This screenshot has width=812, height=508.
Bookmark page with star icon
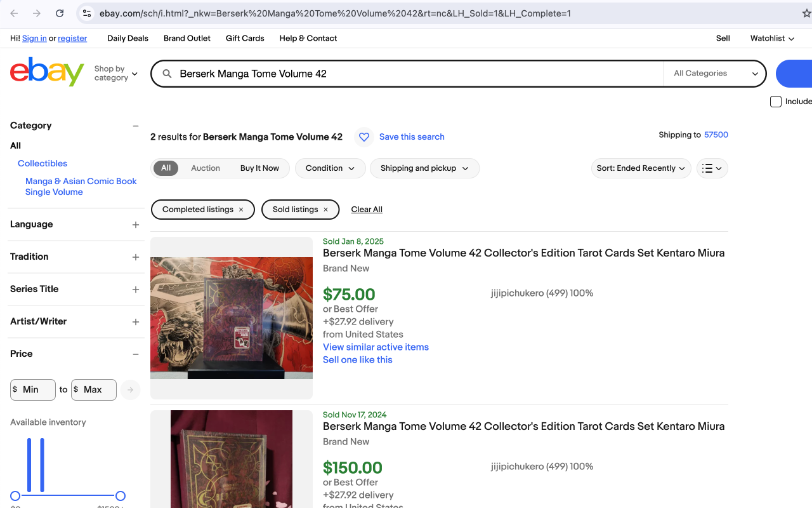pos(806,13)
